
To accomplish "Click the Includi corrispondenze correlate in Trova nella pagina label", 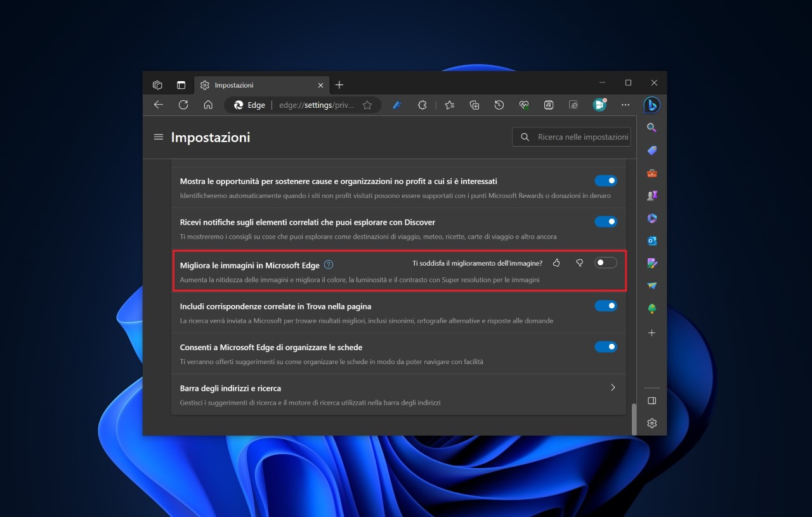I will click(275, 306).
